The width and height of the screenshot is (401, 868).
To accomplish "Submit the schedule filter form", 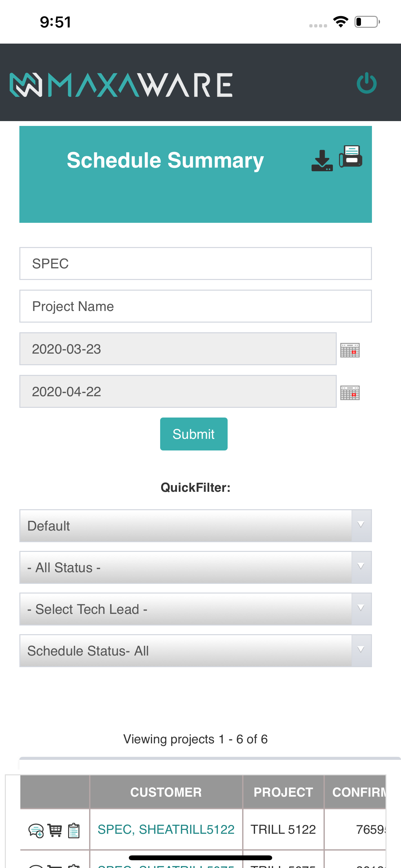I will [x=194, y=434].
